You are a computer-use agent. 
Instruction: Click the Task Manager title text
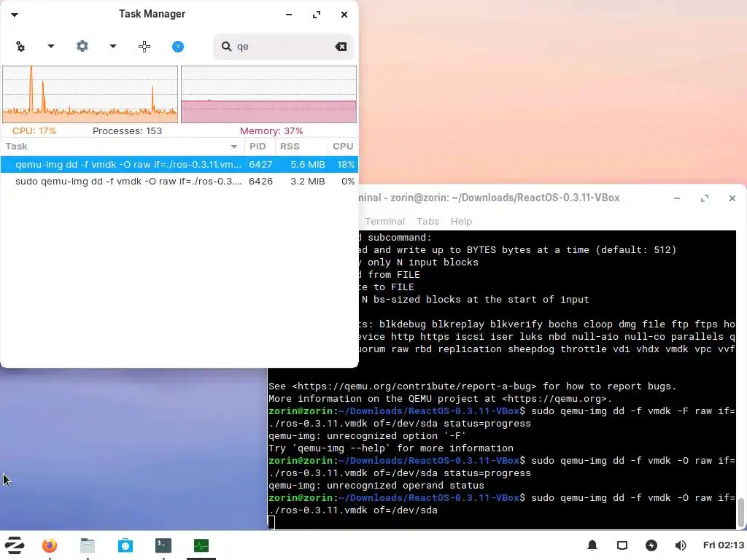(x=152, y=14)
